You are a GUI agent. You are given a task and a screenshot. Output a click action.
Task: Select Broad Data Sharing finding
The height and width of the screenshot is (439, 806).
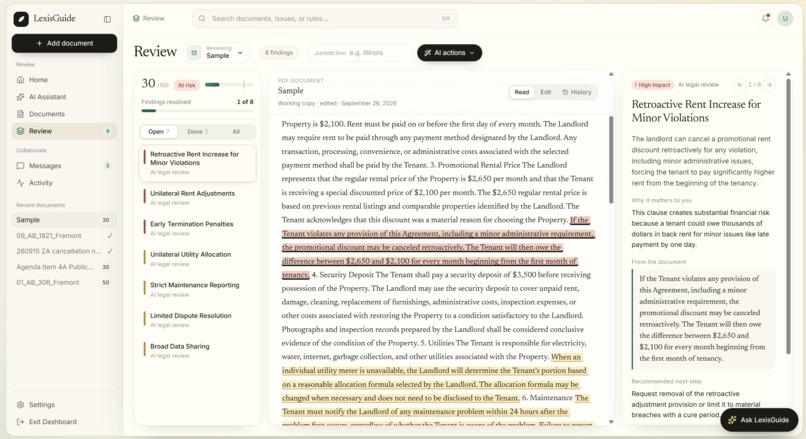197,351
